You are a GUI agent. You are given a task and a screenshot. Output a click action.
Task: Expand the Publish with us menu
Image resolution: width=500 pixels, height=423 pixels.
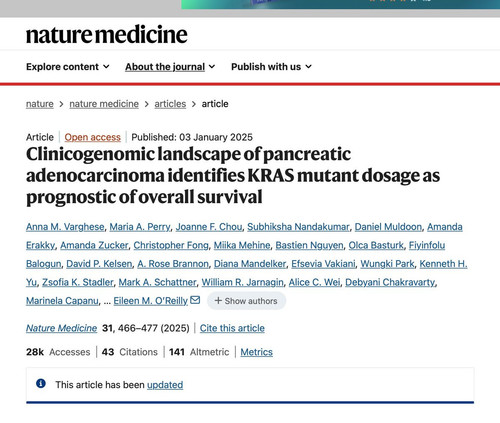[271, 67]
